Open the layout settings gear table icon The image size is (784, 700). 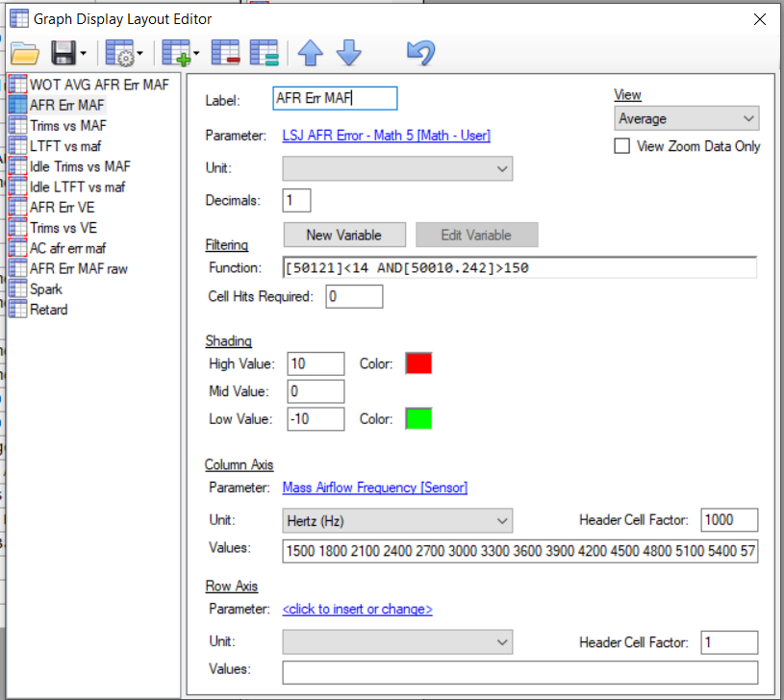tap(120, 54)
